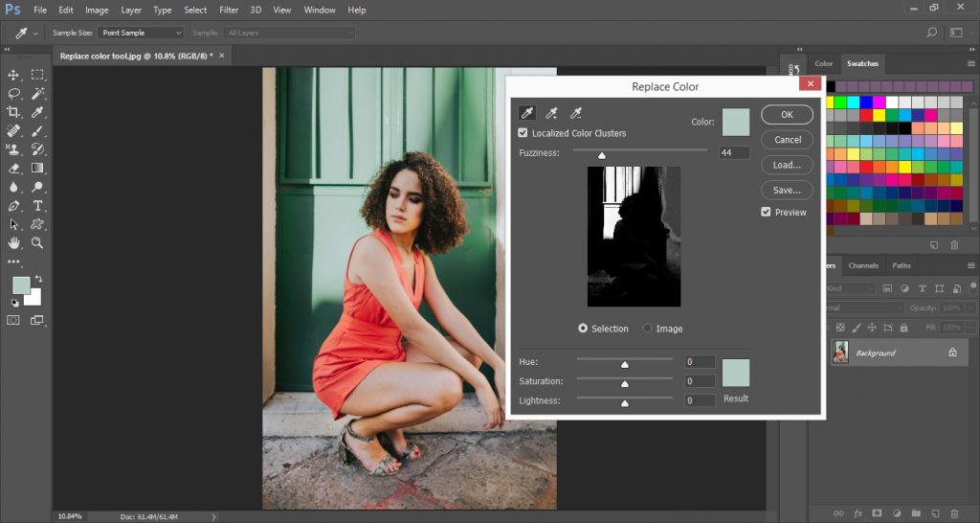The image size is (980, 523).
Task: Toggle lock image pixels brush icon
Action: [x=857, y=328]
